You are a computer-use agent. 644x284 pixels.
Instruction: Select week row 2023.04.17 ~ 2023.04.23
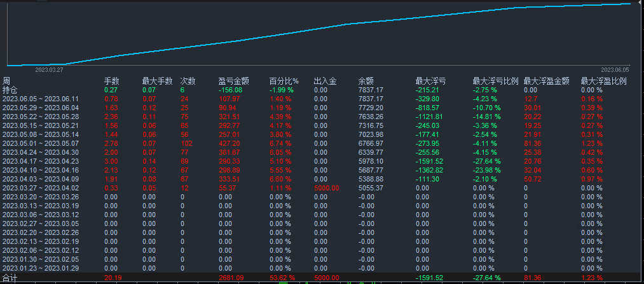coord(40,161)
